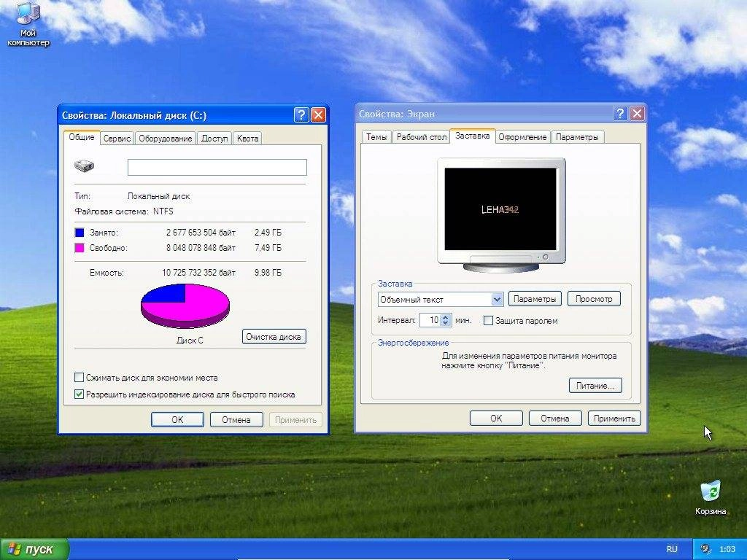Click OK in Screen properties window
747x560 pixels.
[x=496, y=418]
